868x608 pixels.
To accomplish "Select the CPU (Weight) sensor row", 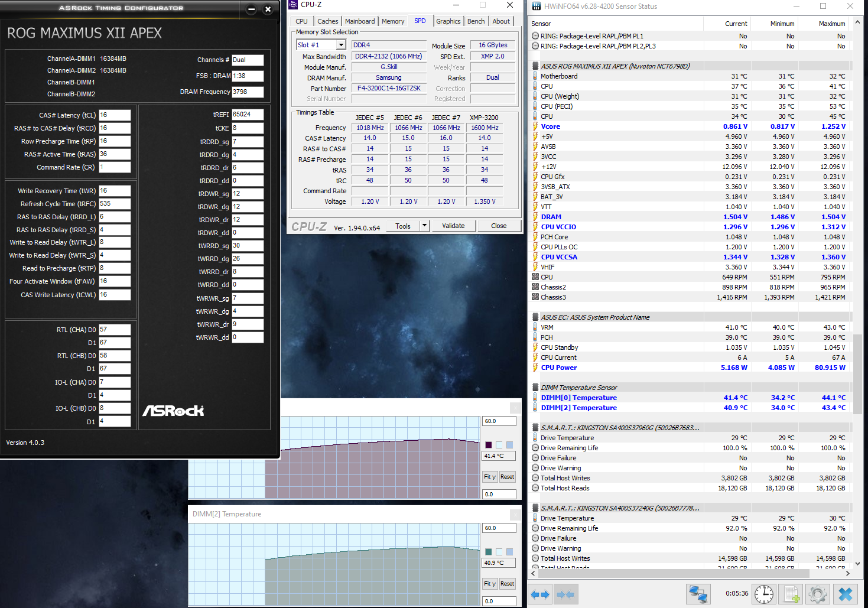I will 691,96.
